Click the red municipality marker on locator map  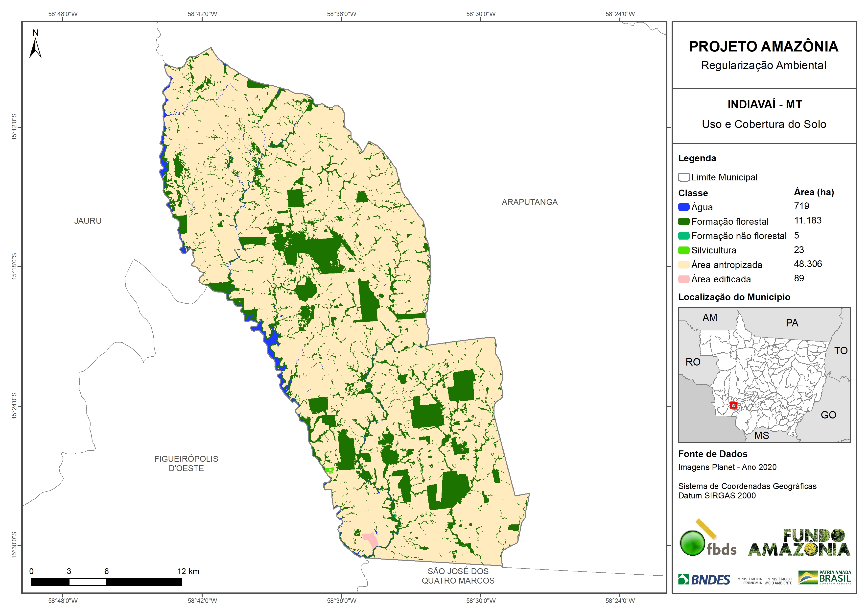733,405
